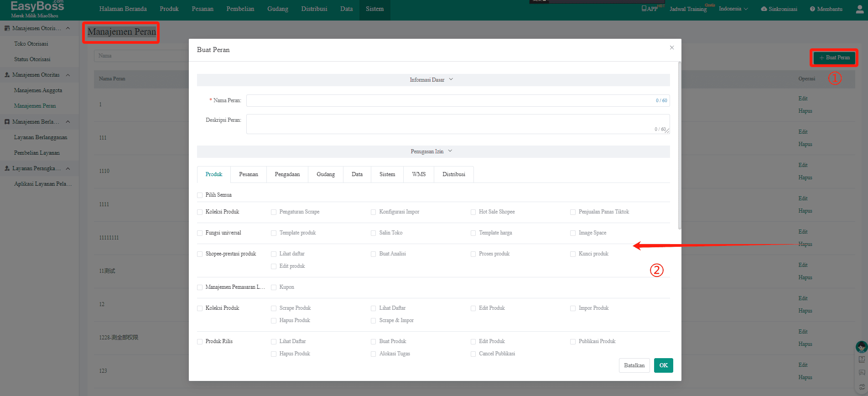Tick the Pilih Semua checkbox
This screenshot has height=396, width=868.
coord(200,195)
